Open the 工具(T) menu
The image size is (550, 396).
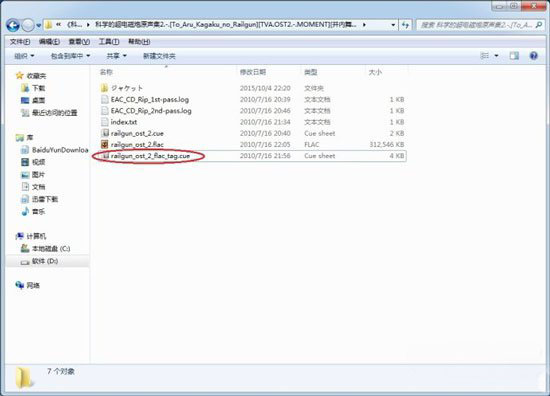point(109,42)
